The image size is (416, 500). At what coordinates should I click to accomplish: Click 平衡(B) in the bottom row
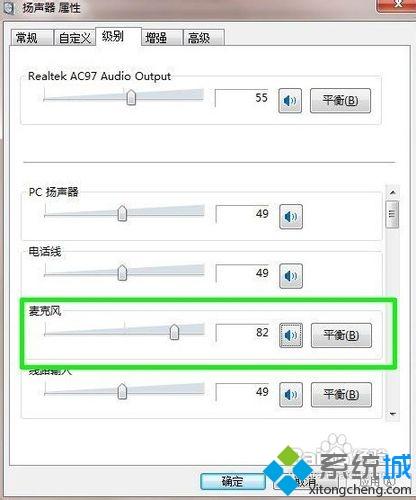tap(341, 395)
